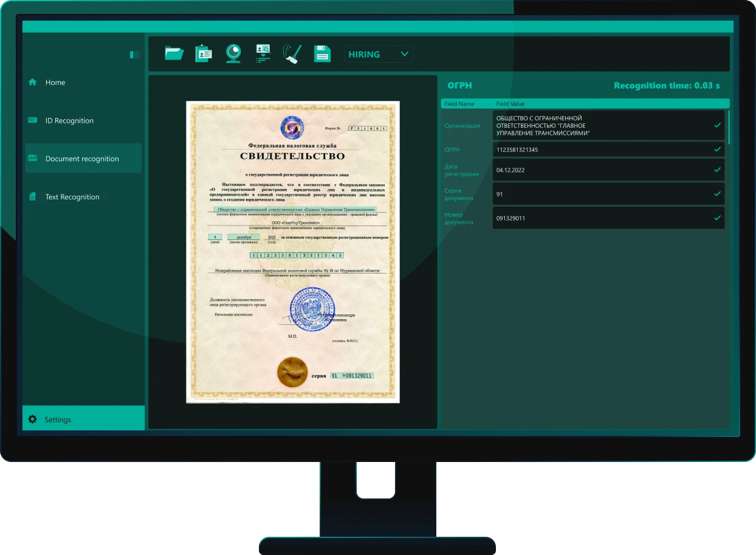Toggle the checkmark for the Организация field

(717, 125)
